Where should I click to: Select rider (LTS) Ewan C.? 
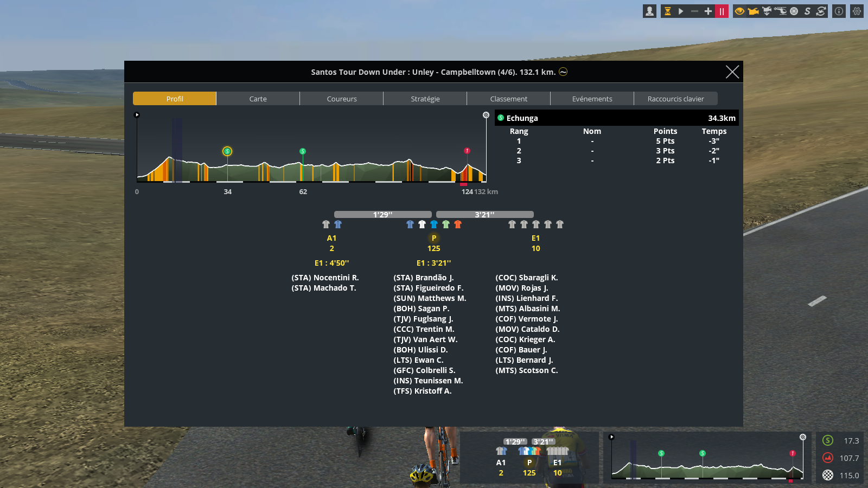[418, 360]
